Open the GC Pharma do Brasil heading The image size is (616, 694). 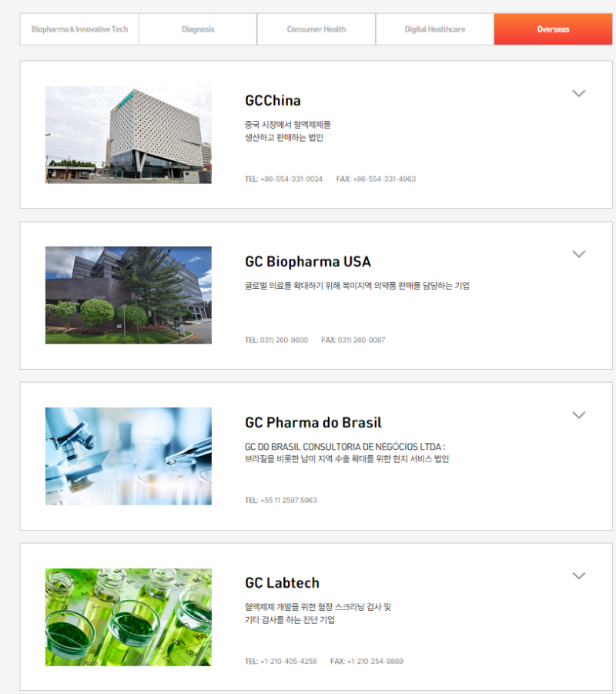tap(313, 423)
